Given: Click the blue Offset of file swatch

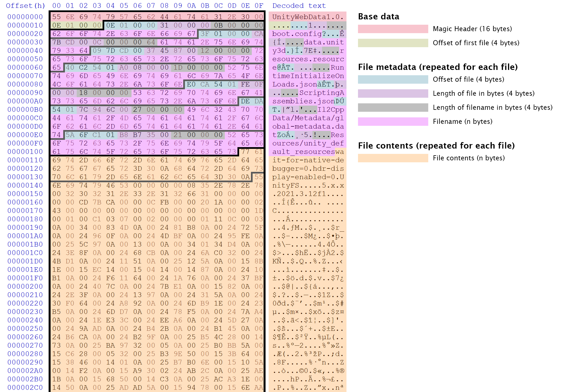Looking at the screenshot, I should (393, 79).
